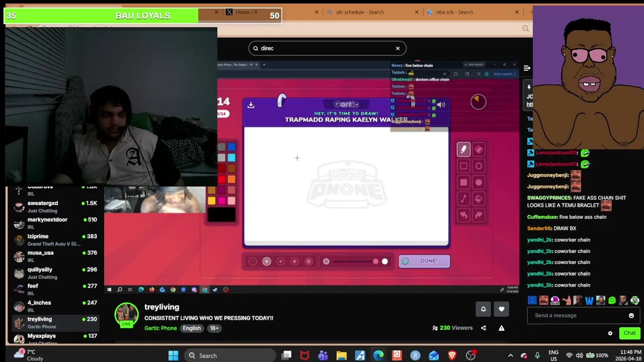Select the largest brush size
The image size is (644, 362).
[x=309, y=261]
